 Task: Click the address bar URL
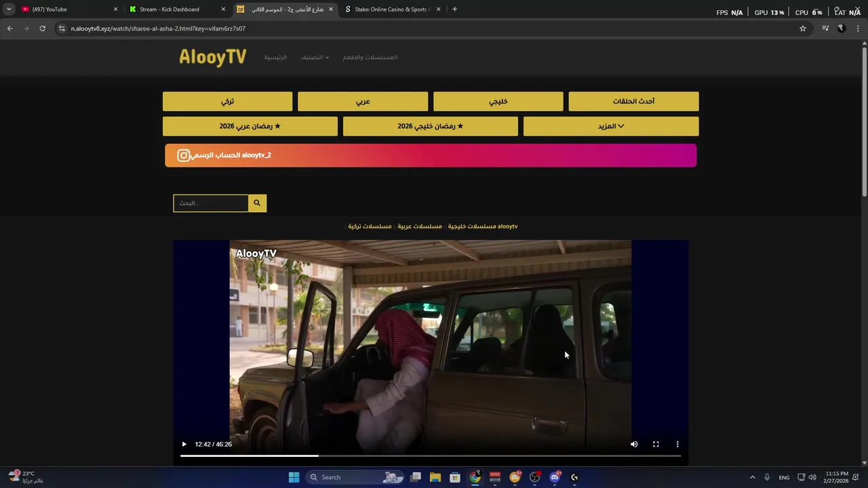(158, 28)
